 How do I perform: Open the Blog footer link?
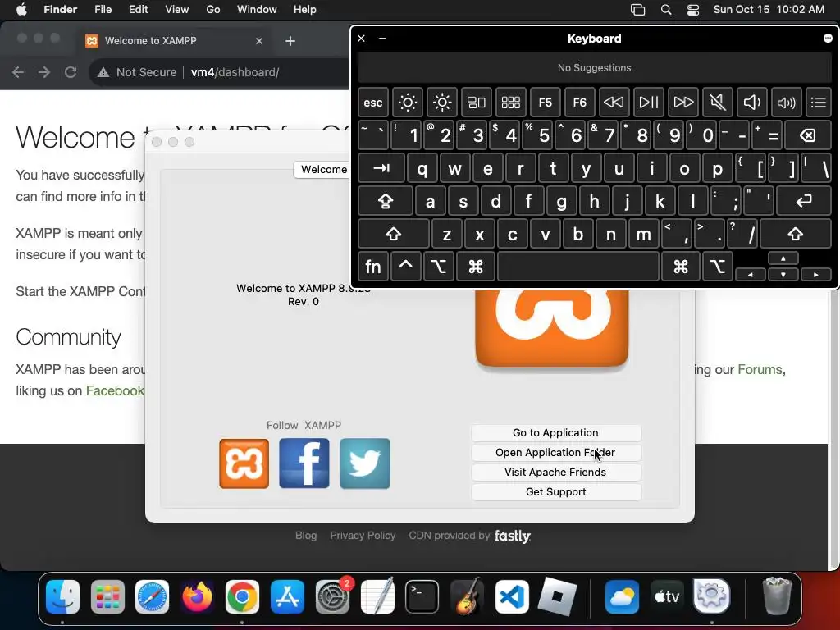[306, 535]
